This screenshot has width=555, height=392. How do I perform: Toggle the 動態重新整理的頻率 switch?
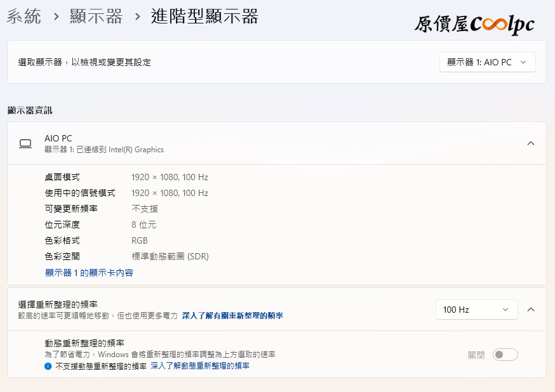point(505,355)
